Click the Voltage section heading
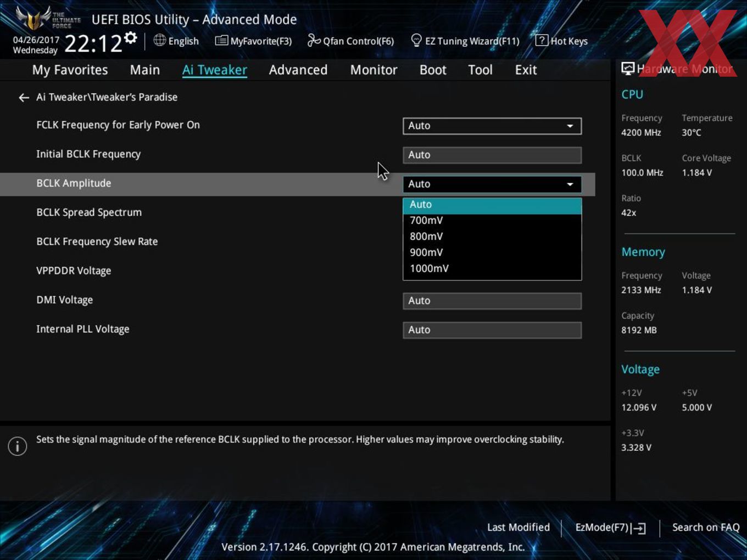 tap(640, 369)
